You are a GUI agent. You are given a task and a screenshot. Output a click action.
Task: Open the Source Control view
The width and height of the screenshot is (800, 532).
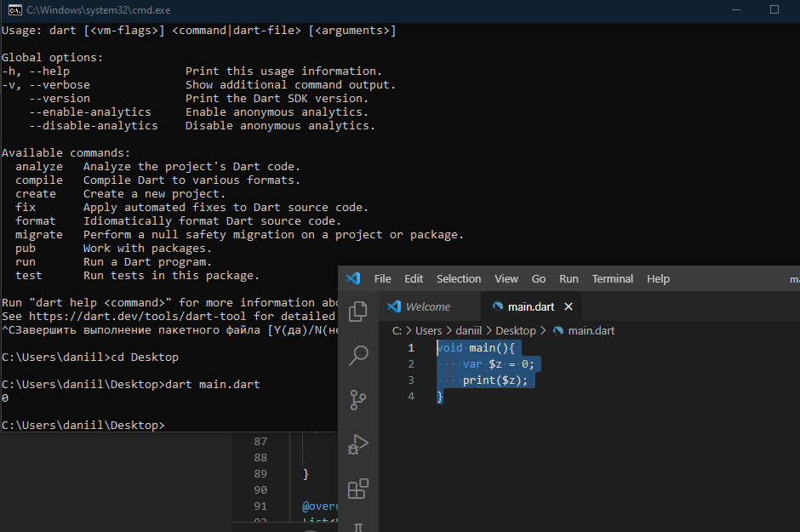(357, 400)
